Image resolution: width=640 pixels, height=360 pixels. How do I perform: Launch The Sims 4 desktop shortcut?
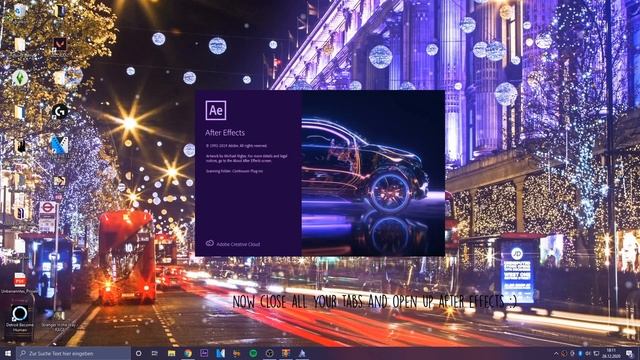(20, 78)
